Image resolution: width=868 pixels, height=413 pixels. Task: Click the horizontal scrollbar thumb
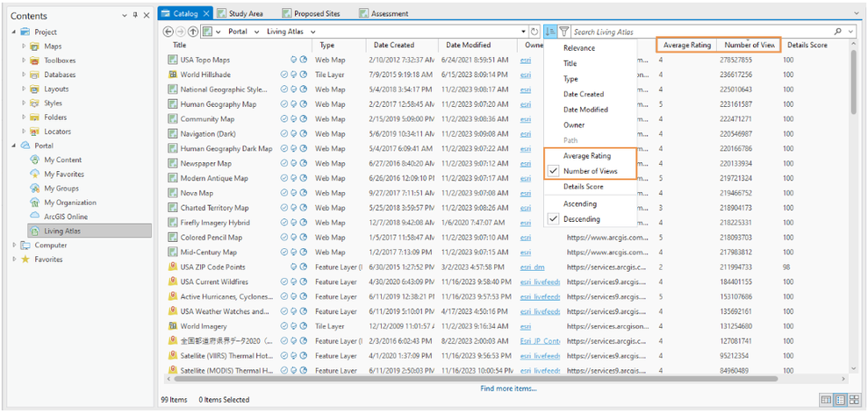pos(476,380)
